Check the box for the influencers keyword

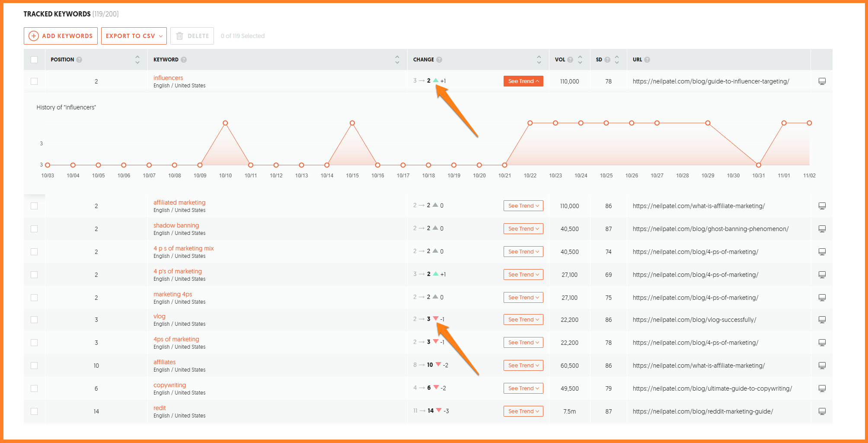pos(34,81)
